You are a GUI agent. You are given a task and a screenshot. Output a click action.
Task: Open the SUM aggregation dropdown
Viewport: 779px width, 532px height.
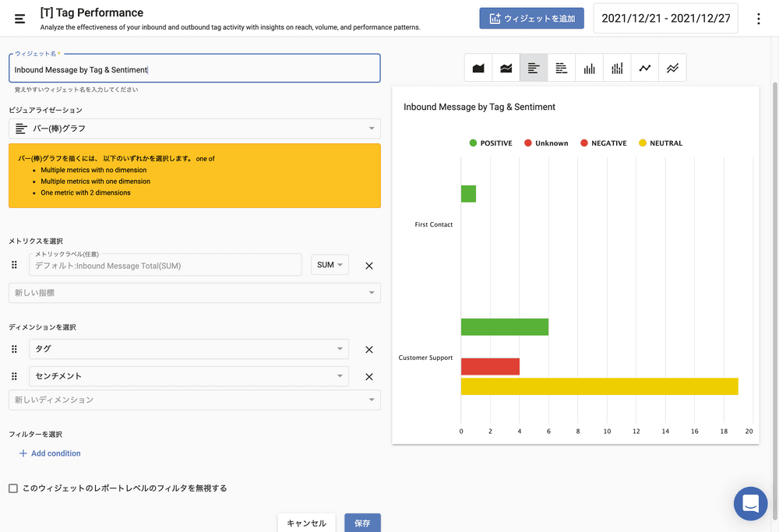click(x=330, y=265)
